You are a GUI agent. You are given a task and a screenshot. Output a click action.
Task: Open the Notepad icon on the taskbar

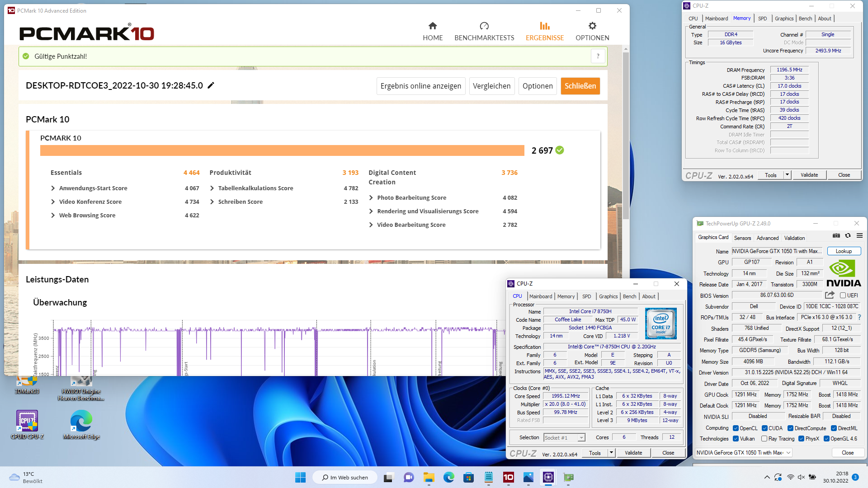[488, 477]
